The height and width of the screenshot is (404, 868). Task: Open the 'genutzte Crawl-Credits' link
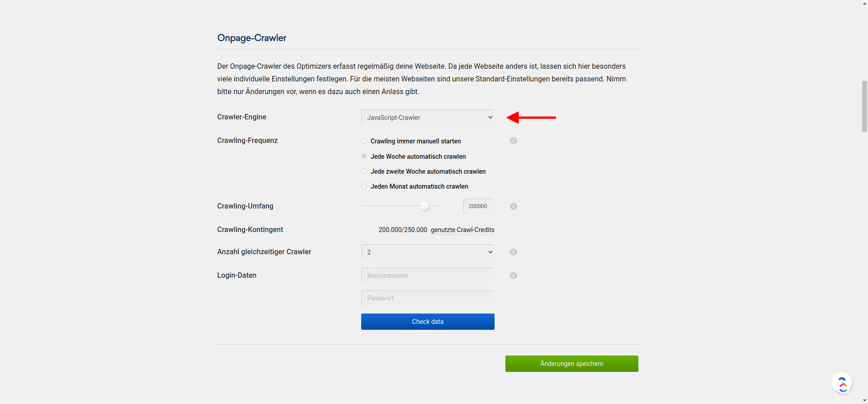[462, 230]
